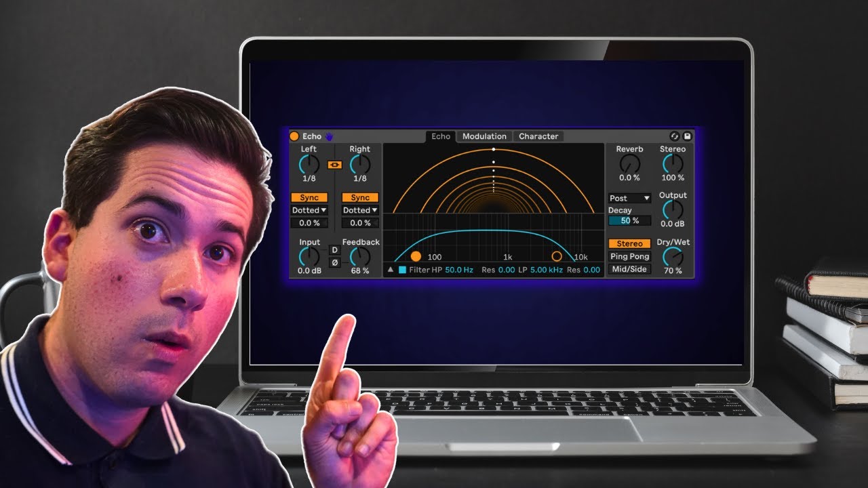Select the Stereo channel mode button

pyautogui.click(x=630, y=243)
